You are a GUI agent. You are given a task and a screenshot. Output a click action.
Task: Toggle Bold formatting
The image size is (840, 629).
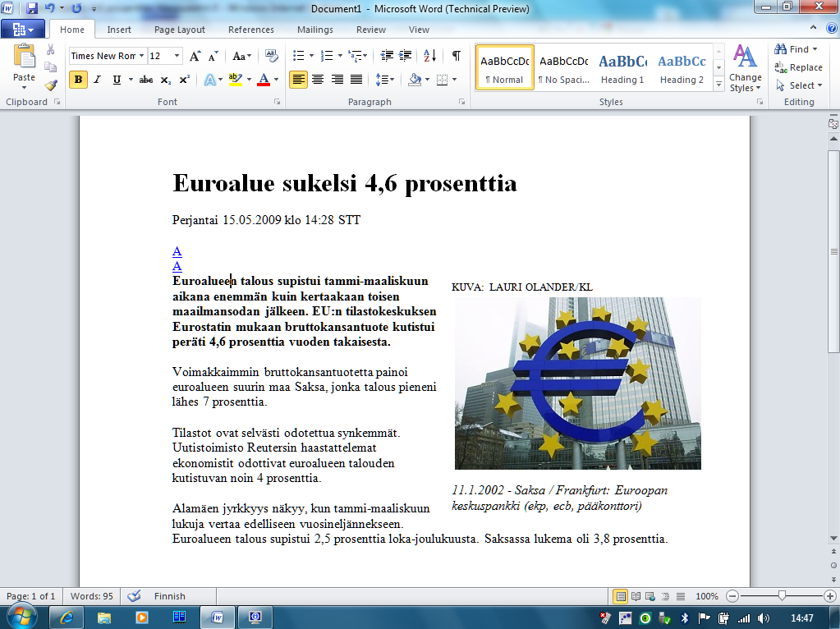click(78, 80)
